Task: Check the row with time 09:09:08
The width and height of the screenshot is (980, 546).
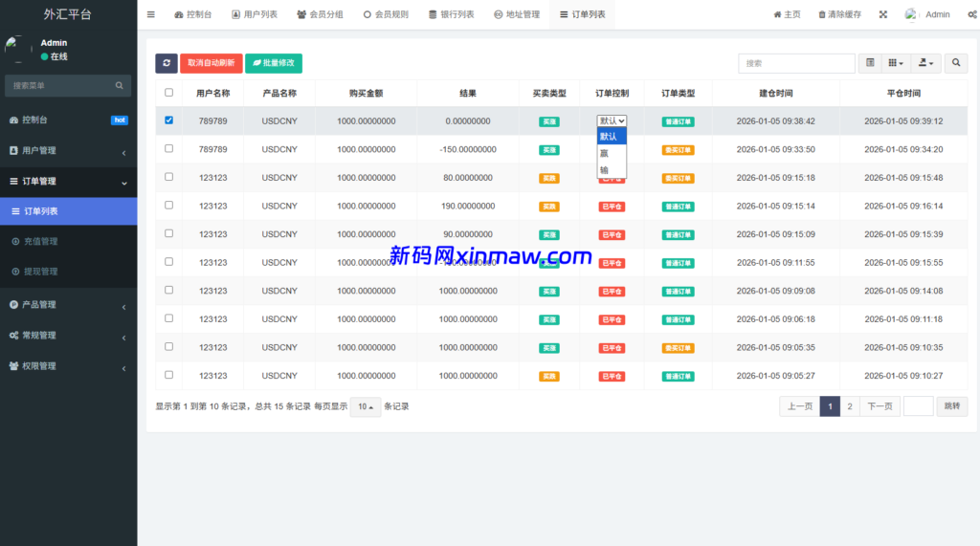Action: coord(168,290)
